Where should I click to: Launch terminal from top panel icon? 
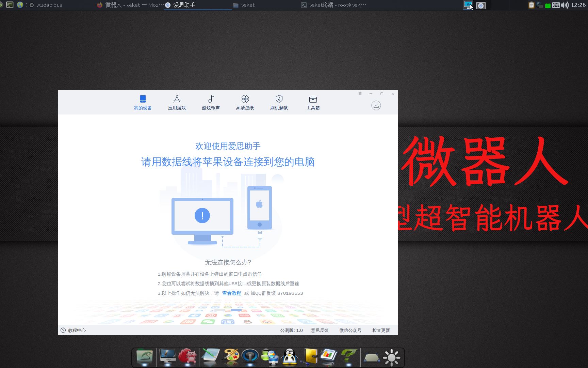[x=10, y=5]
